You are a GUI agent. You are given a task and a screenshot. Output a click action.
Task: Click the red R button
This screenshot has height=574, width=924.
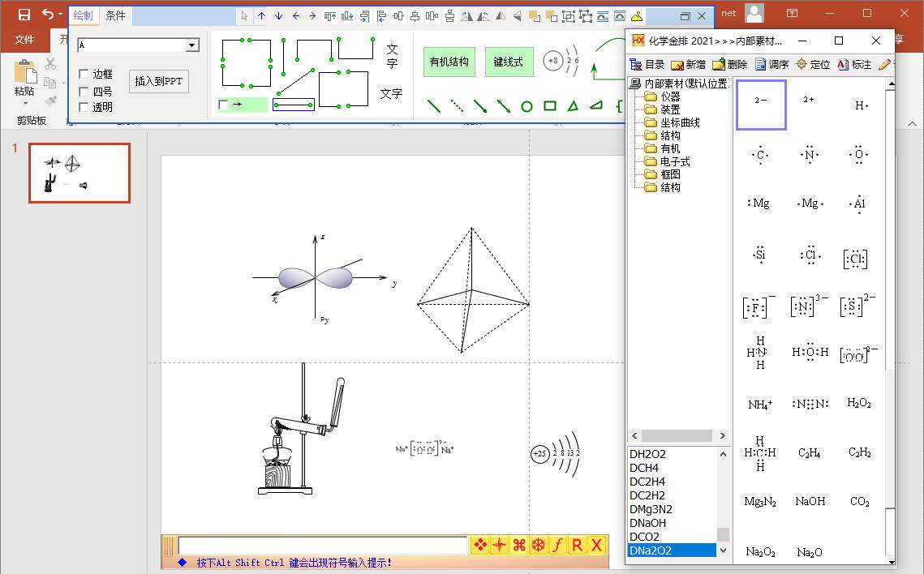pos(577,545)
